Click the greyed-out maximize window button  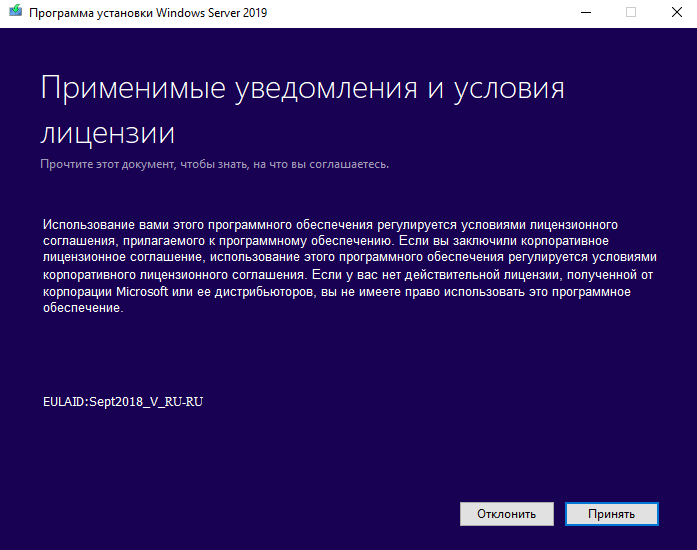click(x=631, y=13)
